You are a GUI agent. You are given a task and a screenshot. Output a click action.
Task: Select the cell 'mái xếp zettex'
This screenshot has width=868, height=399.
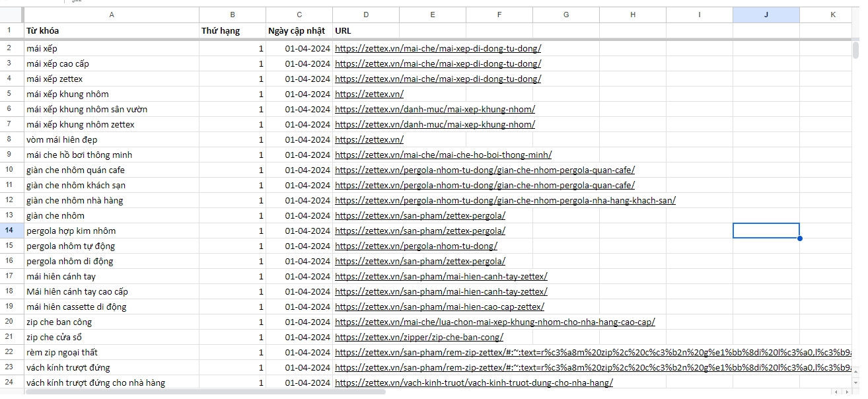111,79
